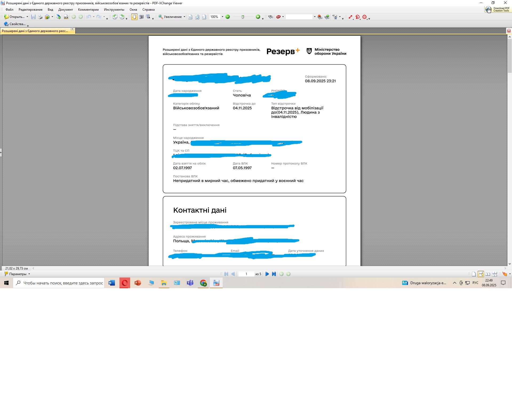Enable the continuous page layout mode

point(481,274)
